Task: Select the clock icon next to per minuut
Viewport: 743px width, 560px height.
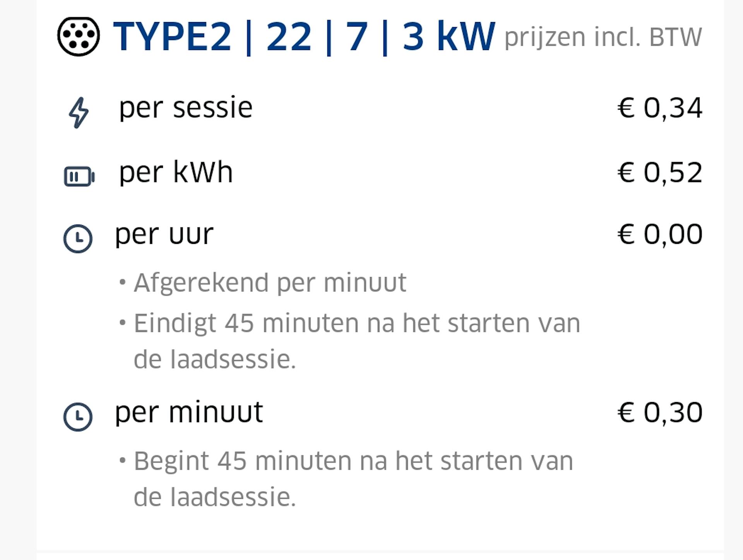Action: click(78, 417)
